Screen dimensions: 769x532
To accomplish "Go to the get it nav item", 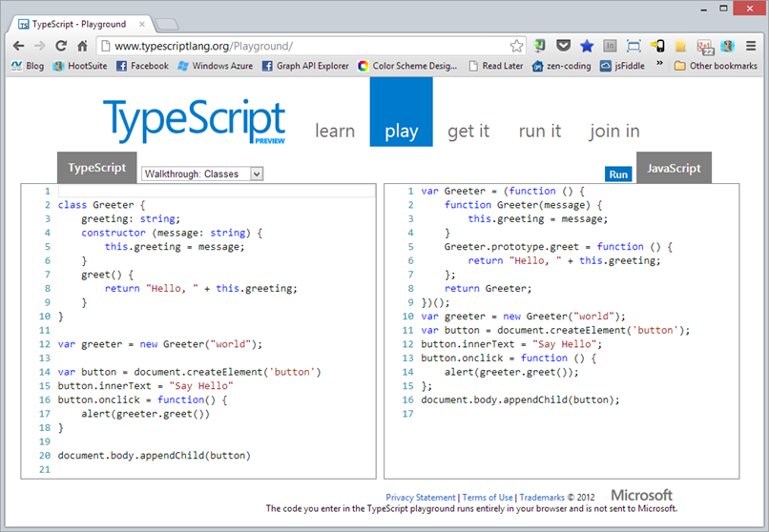I will (468, 131).
